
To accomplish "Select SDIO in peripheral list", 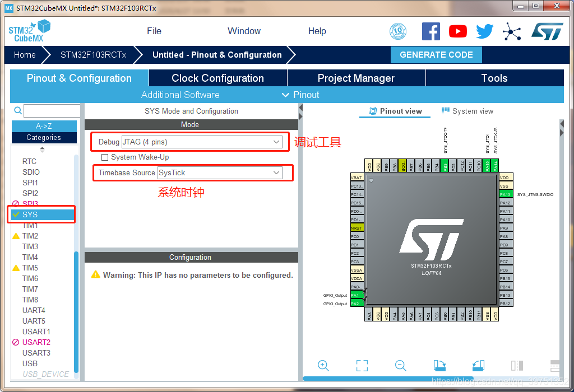I will tap(31, 172).
